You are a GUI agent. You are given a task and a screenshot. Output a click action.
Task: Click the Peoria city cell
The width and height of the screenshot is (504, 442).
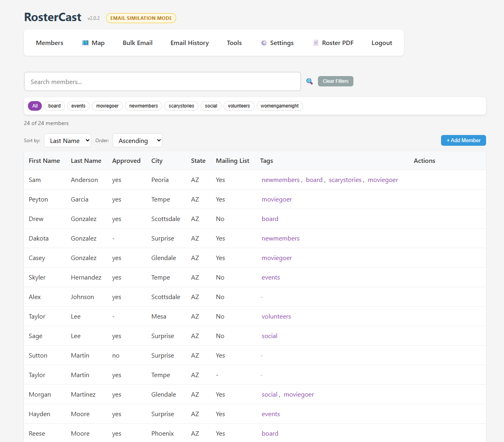(x=160, y=180)
